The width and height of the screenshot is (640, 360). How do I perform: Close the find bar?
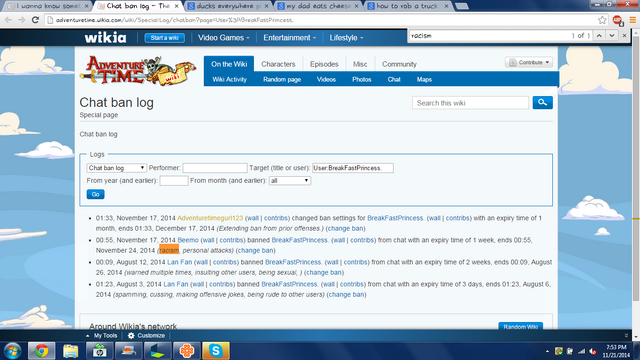click(624, 36)
